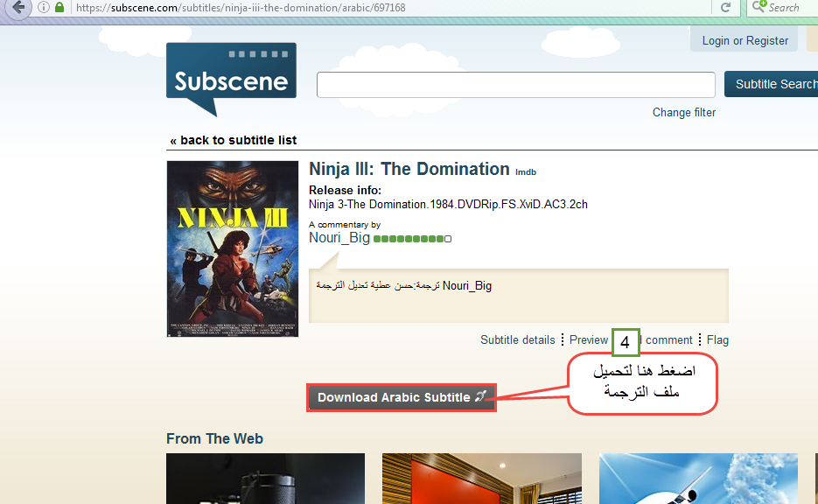The width and height of the screenshot is (818, 504).
Task: Click the subscene.com URL in address bar
Action: pos(241,8)
